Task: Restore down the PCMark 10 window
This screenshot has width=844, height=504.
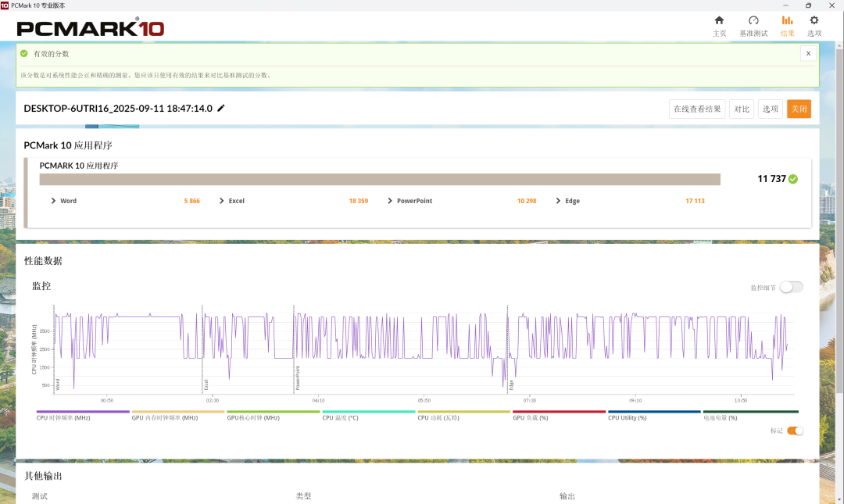Action: click(808, 5)
